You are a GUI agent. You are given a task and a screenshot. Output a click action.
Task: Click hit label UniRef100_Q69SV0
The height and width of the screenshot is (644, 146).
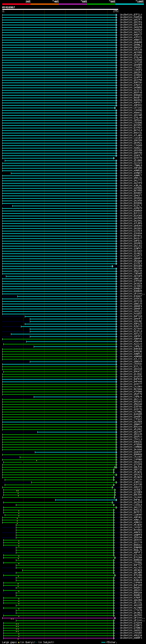pyautogui.click(x=131, y=540)
